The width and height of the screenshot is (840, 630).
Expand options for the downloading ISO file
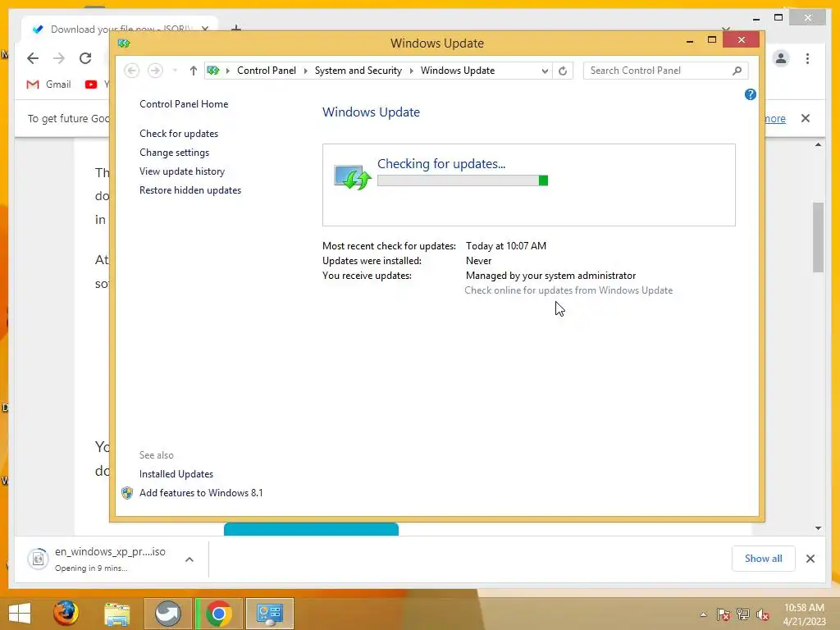coord(189,559)
